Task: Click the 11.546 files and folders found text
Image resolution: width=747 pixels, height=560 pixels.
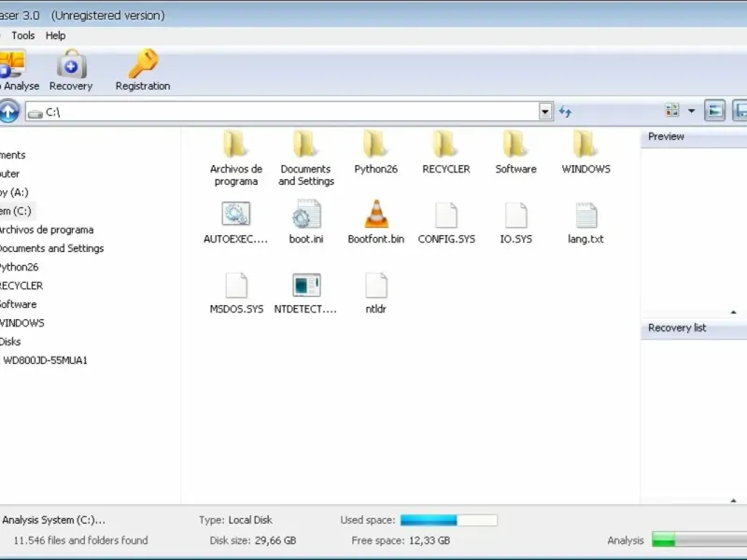Action: point(80,540)
